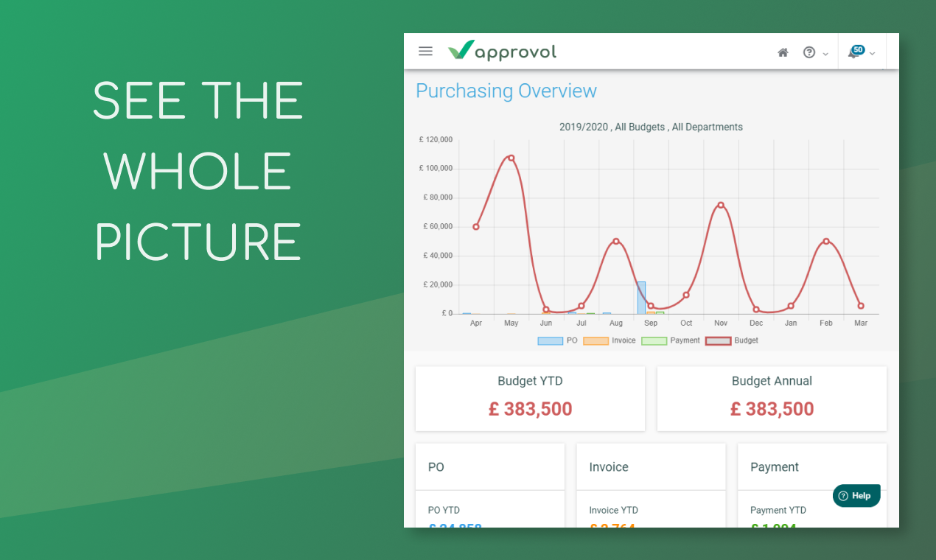The image size is (936, 560).
Task: Click the Payment card header
Action: tap(812, 467)
